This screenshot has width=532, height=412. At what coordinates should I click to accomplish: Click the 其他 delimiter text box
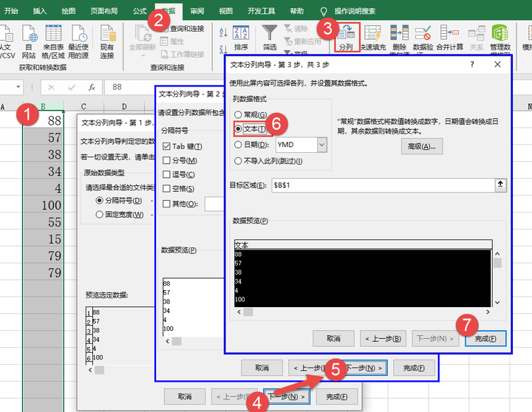214,204
